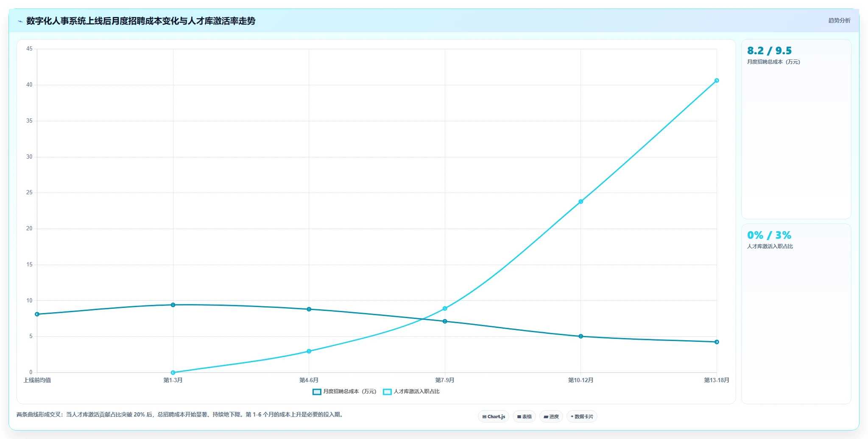Click activation data point at 第13-18月
Screen dimensions: 868x439
tap(717, 81)
